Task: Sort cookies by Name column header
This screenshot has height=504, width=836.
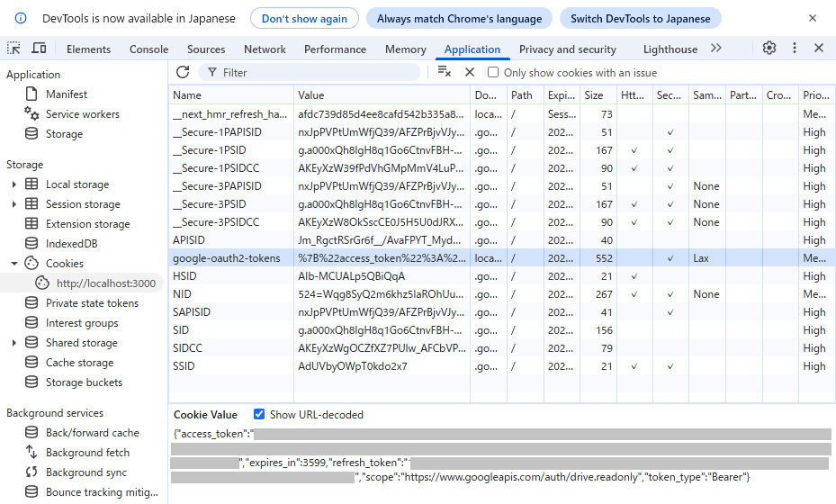Action: (x=231, y=94)
